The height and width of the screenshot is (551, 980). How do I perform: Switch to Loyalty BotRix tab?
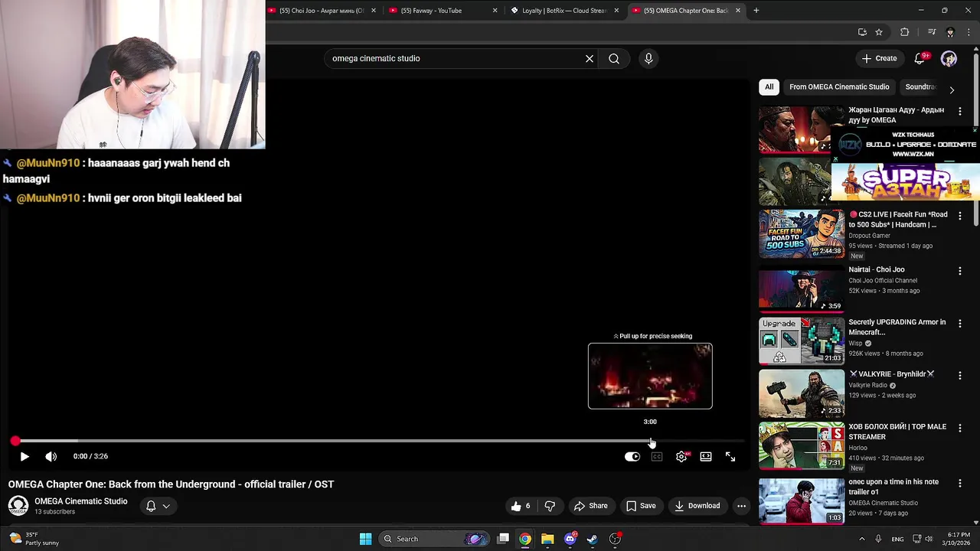[564, 11]
